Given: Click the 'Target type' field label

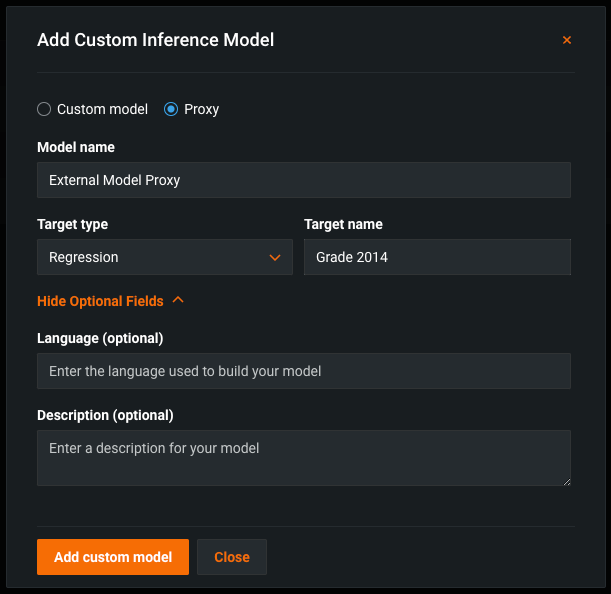Looking at the screenshot, I should [x=72, y=224].
